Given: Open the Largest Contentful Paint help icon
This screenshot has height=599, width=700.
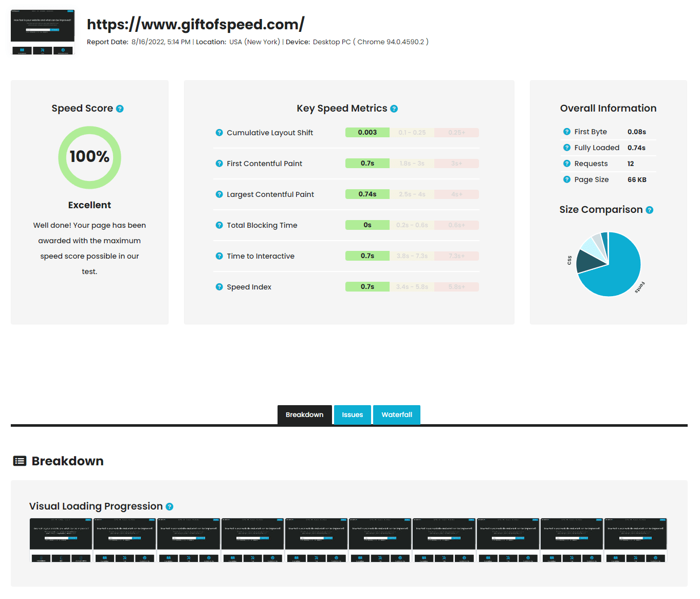Looking at the screenshot, I should [x=219, y=194].
